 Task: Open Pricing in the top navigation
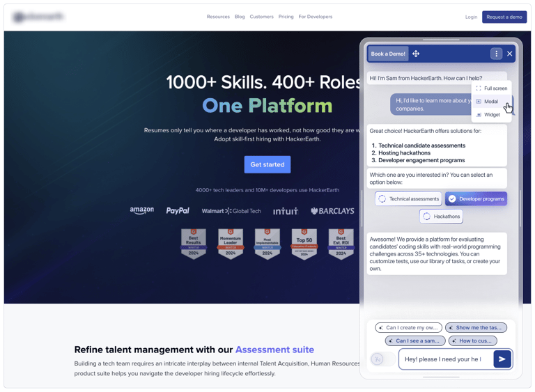tap(286, 17)
